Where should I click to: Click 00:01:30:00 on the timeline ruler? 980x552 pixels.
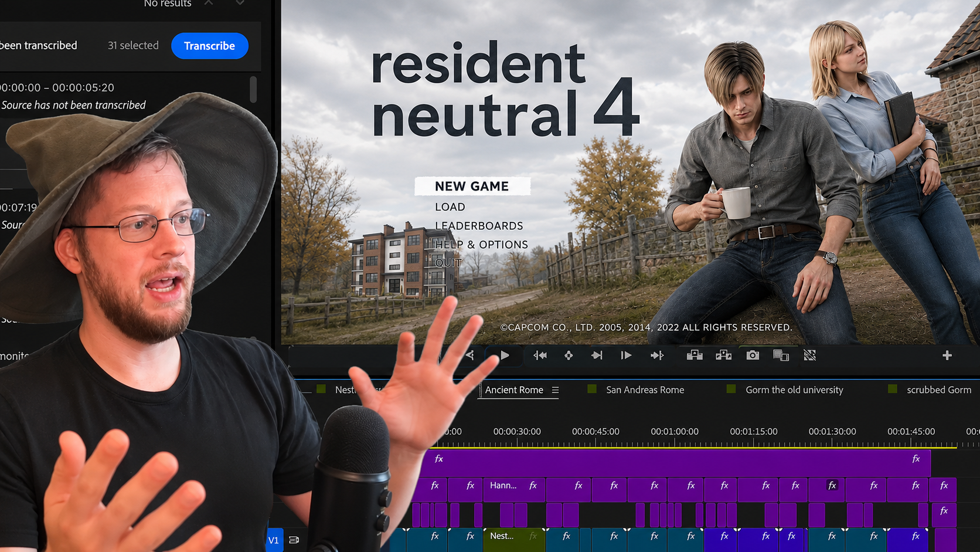(x=832, y=431)
